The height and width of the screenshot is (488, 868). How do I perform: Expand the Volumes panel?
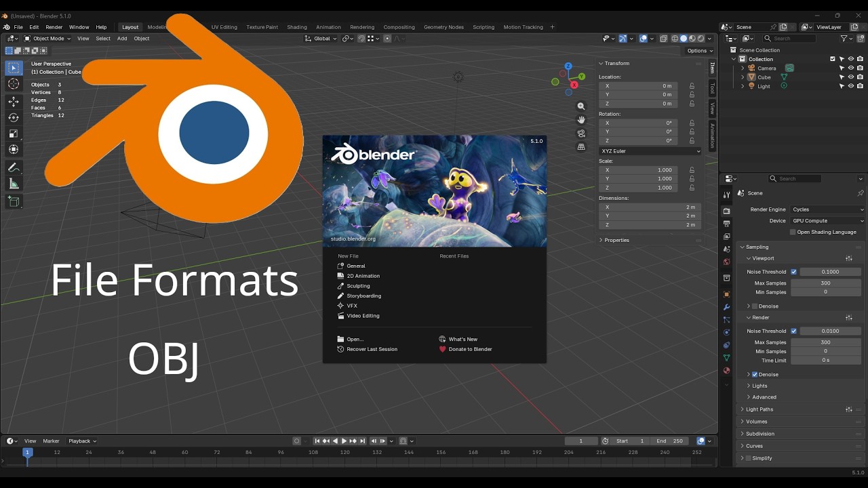[x=756, y=422]
